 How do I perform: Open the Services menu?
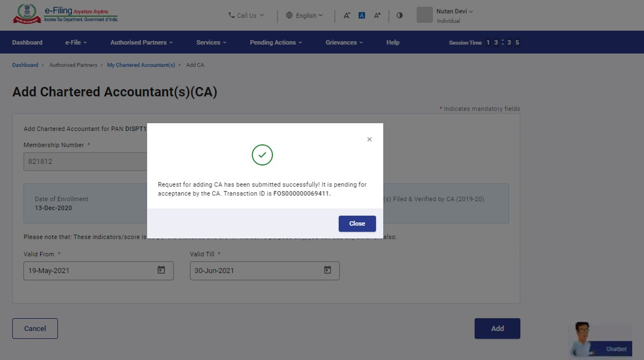[211, 42]
